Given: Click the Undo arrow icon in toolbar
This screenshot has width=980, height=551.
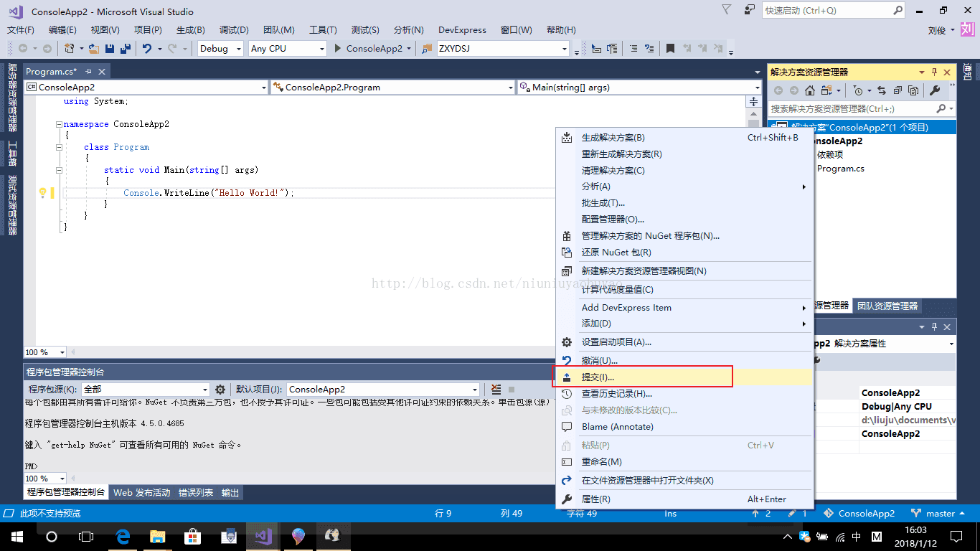Looking at the screenshot, I should [x=146, y=49].
